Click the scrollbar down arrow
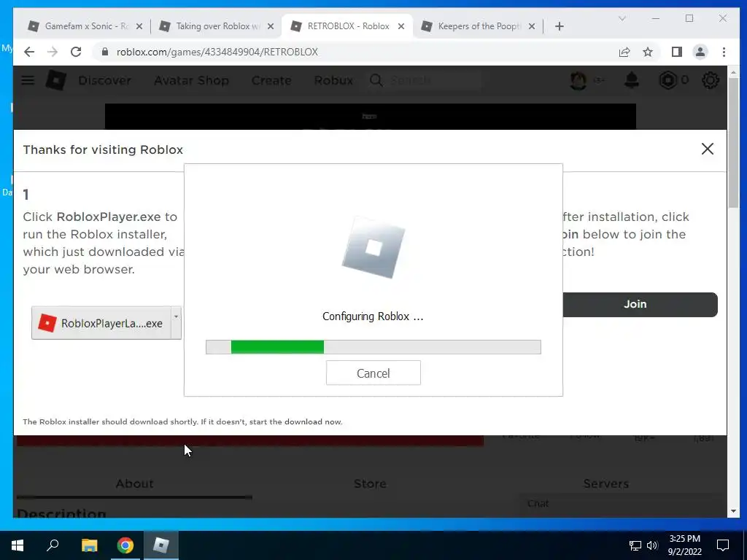The height and width of the screenshot is (560, 747). coord(733,511)
